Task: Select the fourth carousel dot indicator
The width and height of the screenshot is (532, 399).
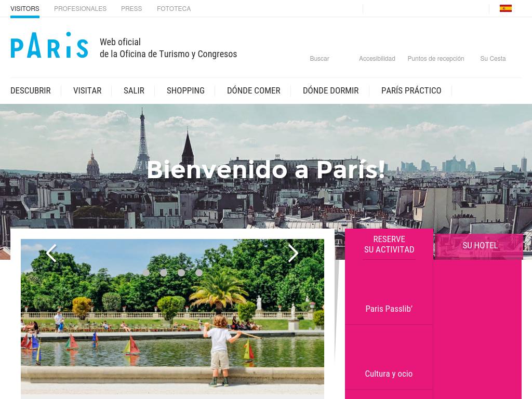Action: click(x=199, y=272)
